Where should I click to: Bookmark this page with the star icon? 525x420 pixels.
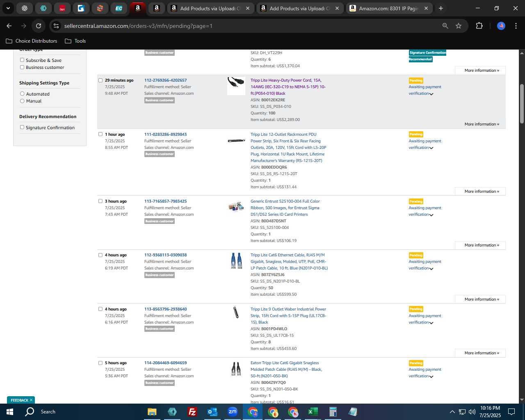point(459,26)
